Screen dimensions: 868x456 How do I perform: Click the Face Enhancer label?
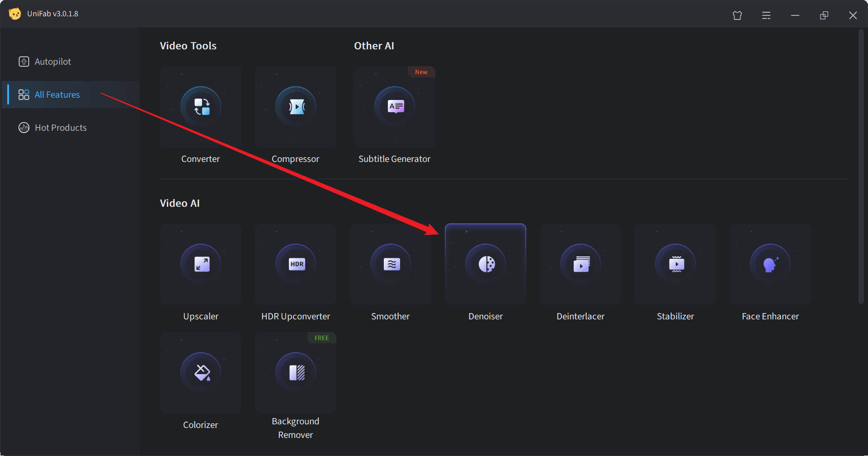tap(770, 316)
